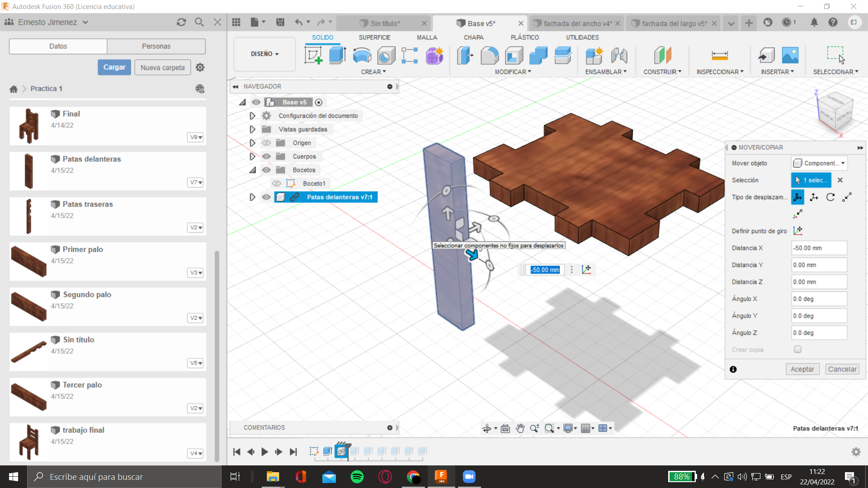
Task: Choose the Rotate displacement type icon
Action: coord(830,197)
